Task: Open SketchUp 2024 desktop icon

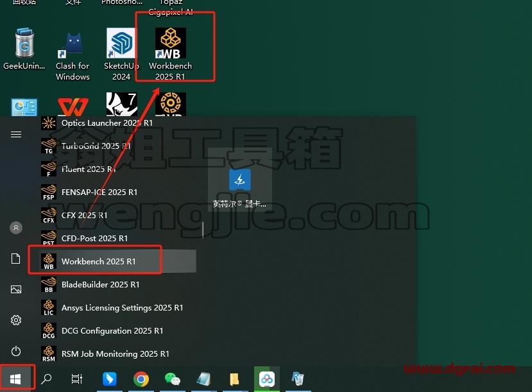Action: [x=121, y=54]
